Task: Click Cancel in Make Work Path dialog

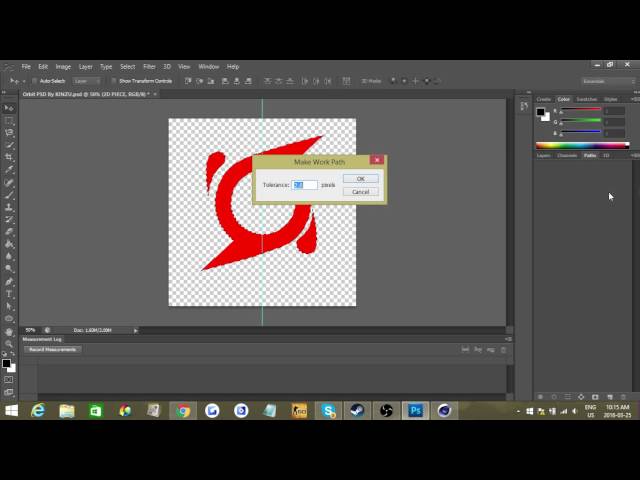Action: pos(360,192)
